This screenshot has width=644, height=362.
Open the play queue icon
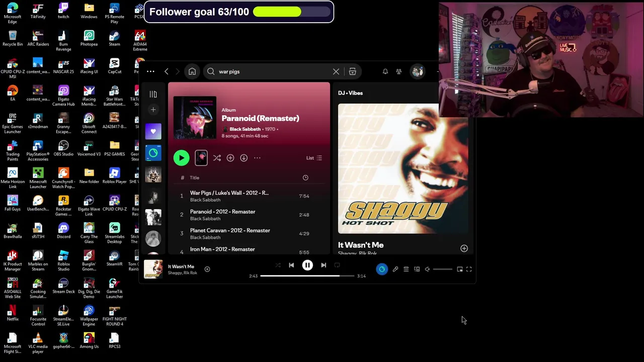406,269
